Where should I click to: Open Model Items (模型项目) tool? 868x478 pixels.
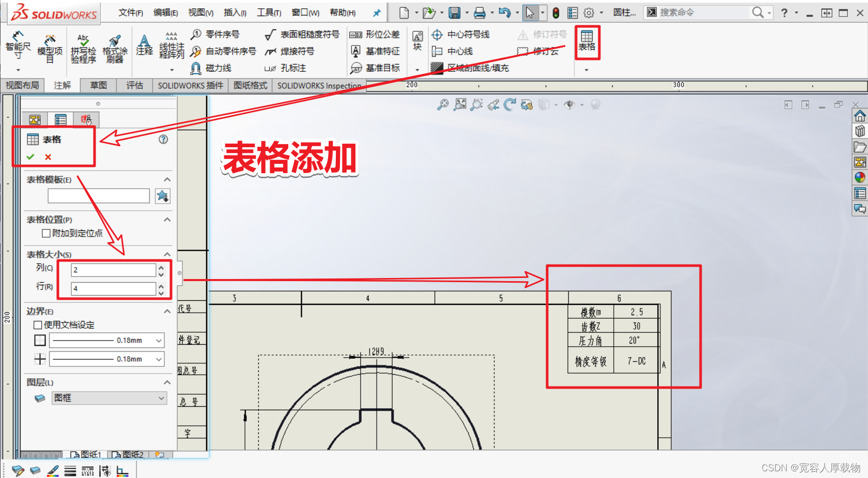[x=50, y=48]
